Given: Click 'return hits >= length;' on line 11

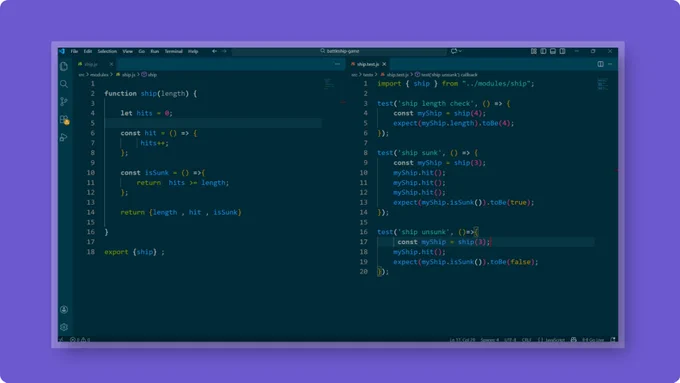Looking at the screenshot, I should [183, 183].
